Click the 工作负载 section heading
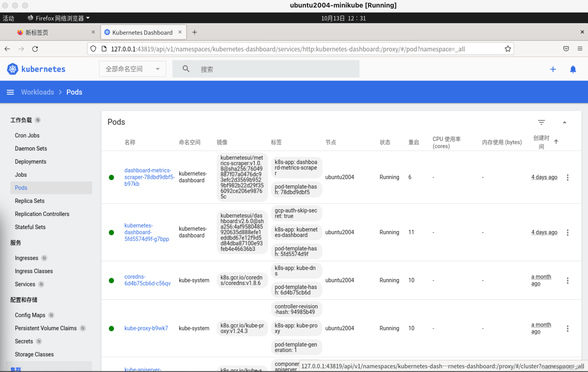Image resolution: width=588 pixels, height=372 pixels. click(x=21, y=120)
